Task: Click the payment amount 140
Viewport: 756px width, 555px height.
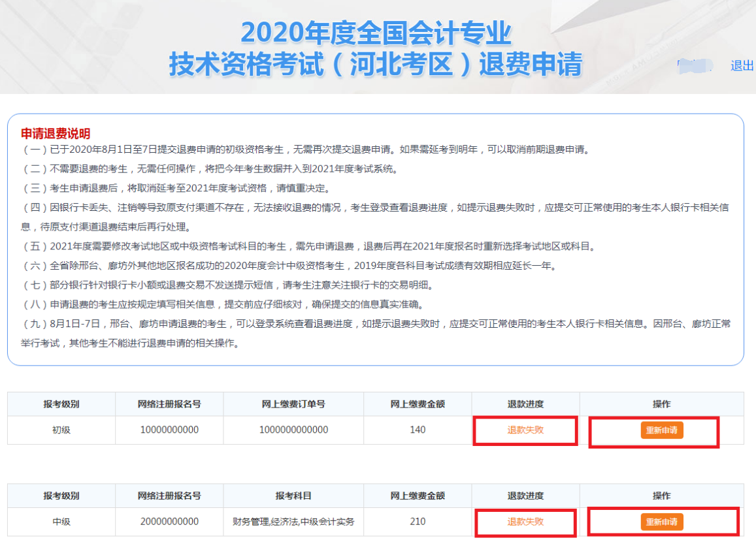Action: pyautogui.click(x=418, y=430)
